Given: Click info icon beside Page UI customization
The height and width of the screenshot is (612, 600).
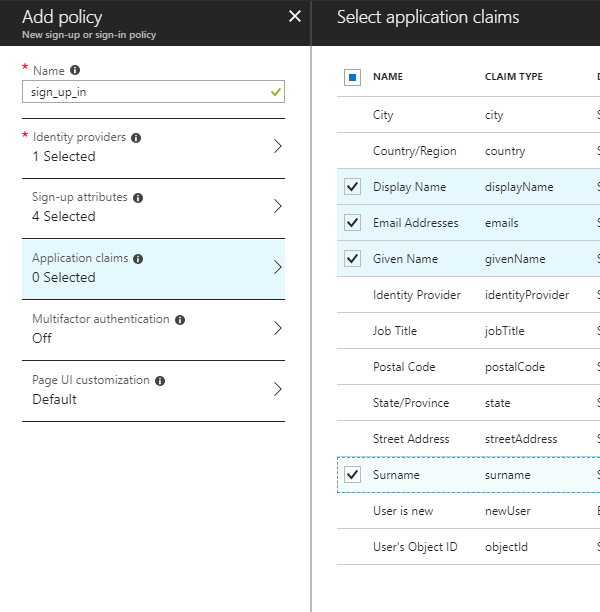Looking at the screenshot, I should [160, 381].
